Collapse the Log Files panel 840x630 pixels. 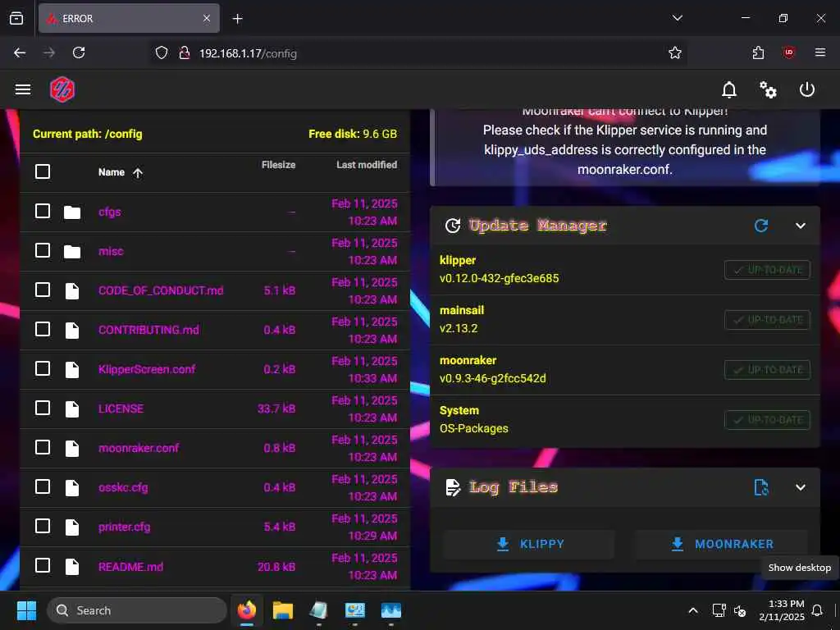[801, 487]
